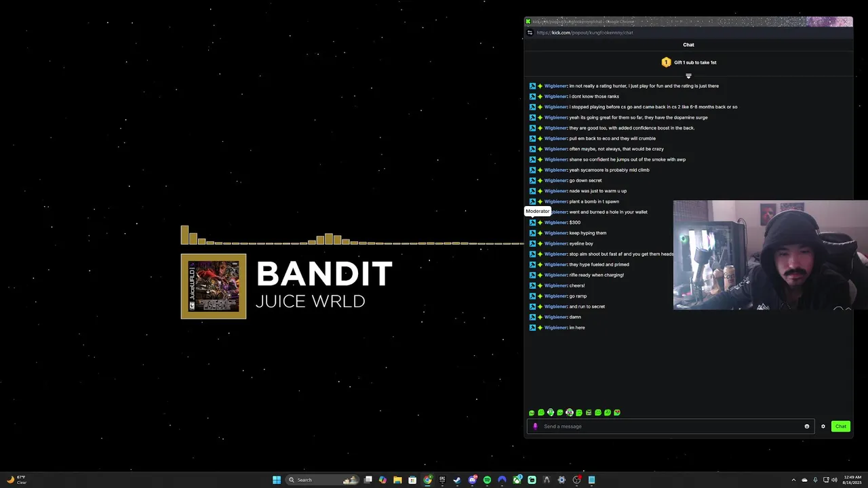868x488 pixels.
Task: Select the first green emote in emote row
Action: [x=532, y=413]
